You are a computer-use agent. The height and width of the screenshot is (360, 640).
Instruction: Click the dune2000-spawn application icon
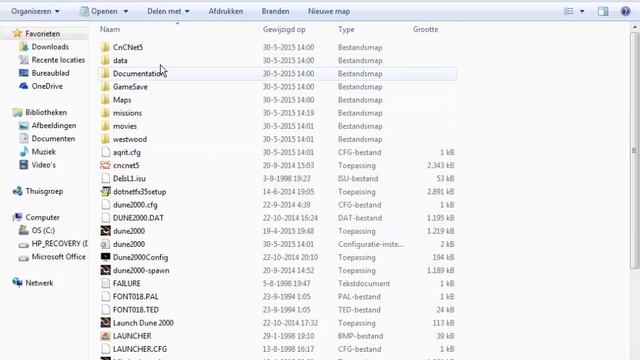(x=105, y=270)
